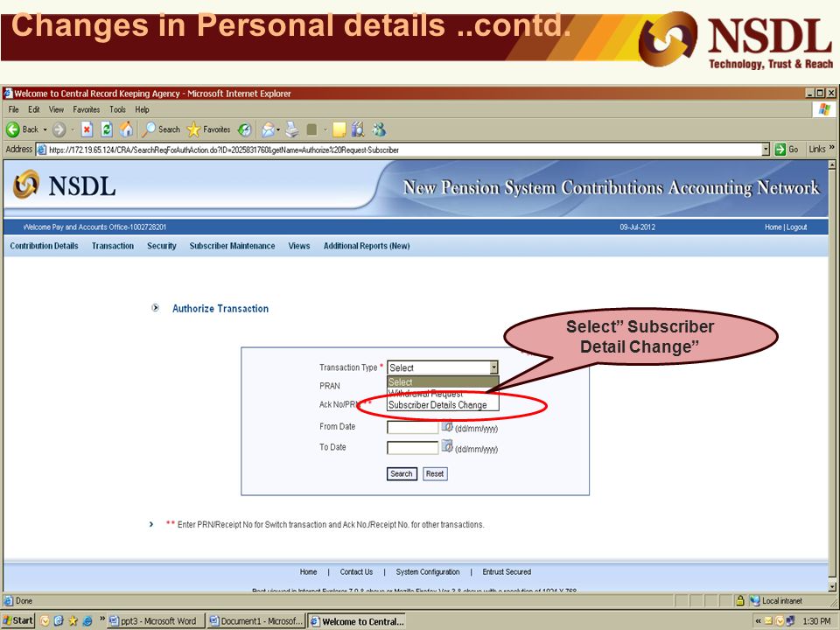Switch to Document1 - Microsoft taskbar item
840x630 pixels.
click(256, 621)
